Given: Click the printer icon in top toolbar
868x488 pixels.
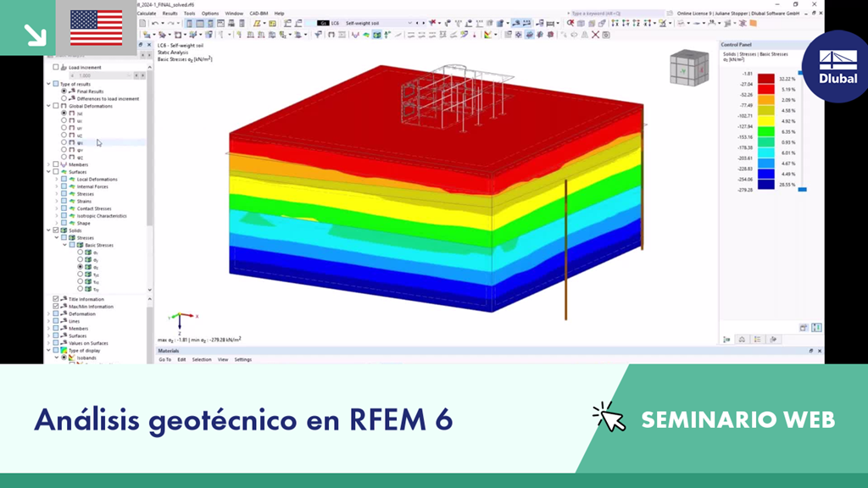Looking at the screenshot, I should (231, 23).
